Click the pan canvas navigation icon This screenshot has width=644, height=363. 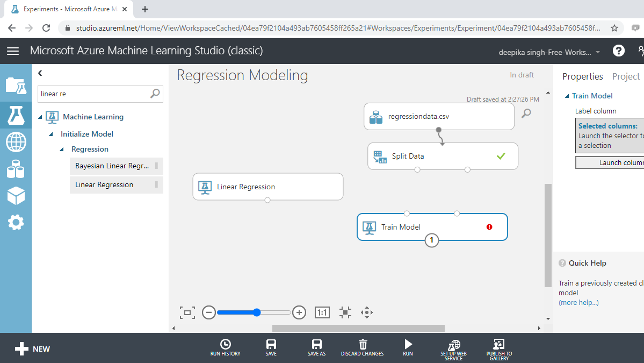367,312
